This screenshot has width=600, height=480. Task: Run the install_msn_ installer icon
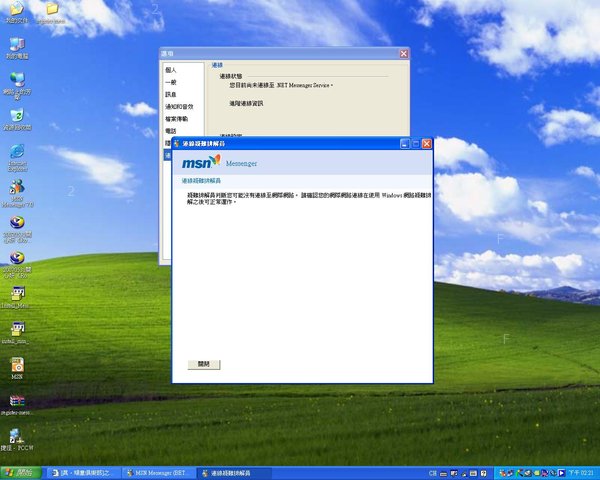(17, 333)
